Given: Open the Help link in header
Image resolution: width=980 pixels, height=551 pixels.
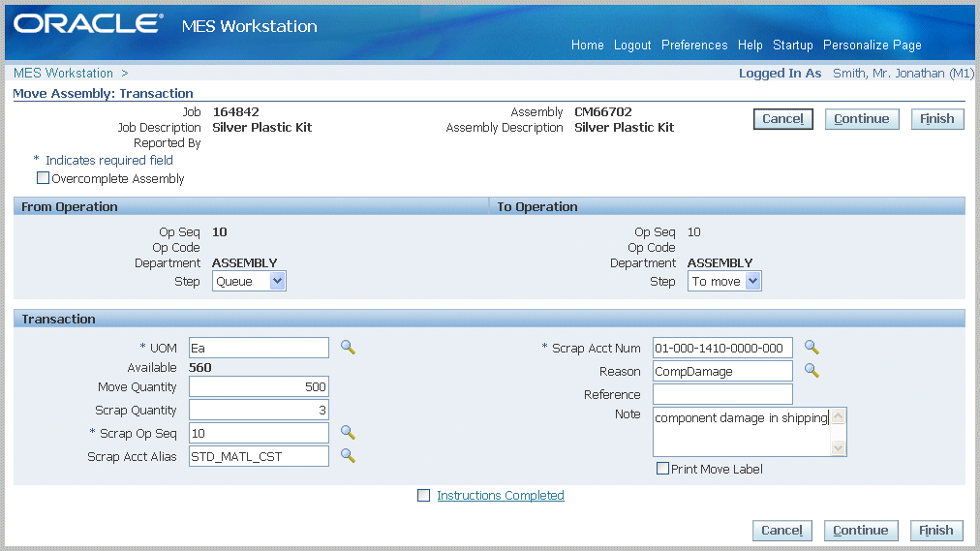Looking at the screenshot, I should click(x=750, y=45).
